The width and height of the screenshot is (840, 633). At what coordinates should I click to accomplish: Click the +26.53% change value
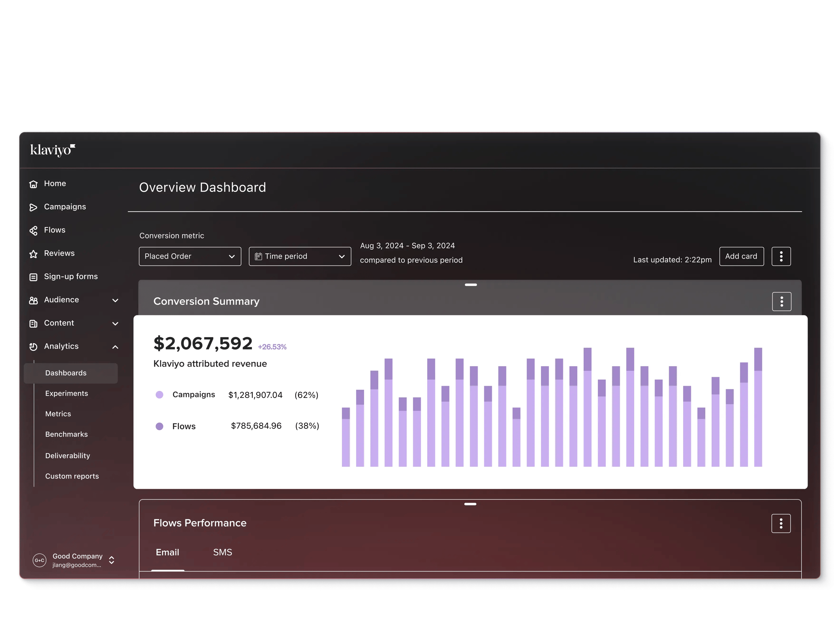click(x=272, y=347)
